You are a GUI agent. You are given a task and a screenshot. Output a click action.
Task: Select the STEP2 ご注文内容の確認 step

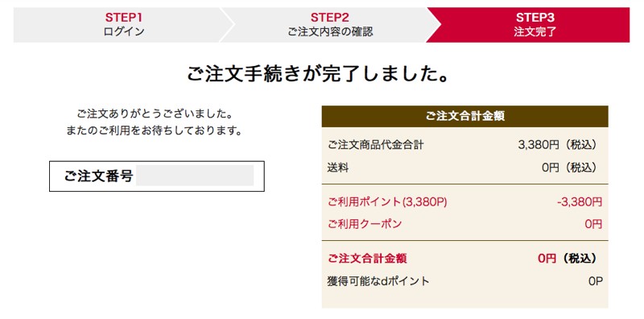click(x=330, y=25)
